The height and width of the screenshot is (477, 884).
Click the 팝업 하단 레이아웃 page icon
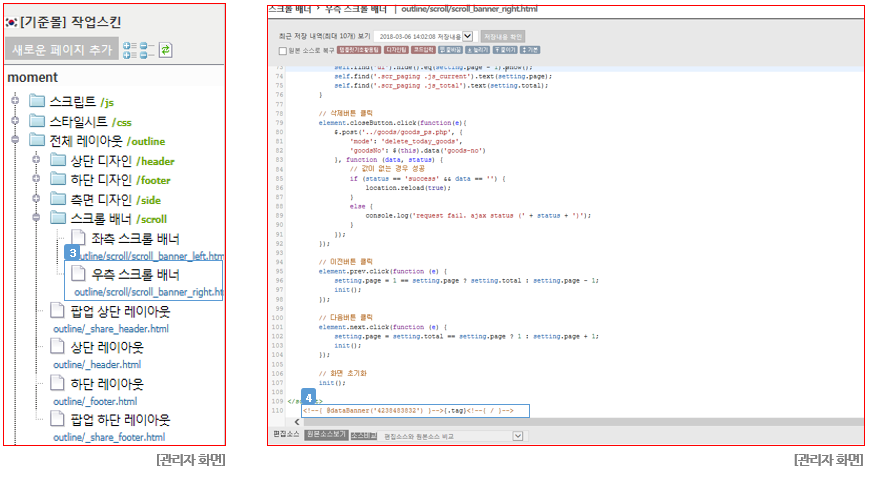[57, 418]
